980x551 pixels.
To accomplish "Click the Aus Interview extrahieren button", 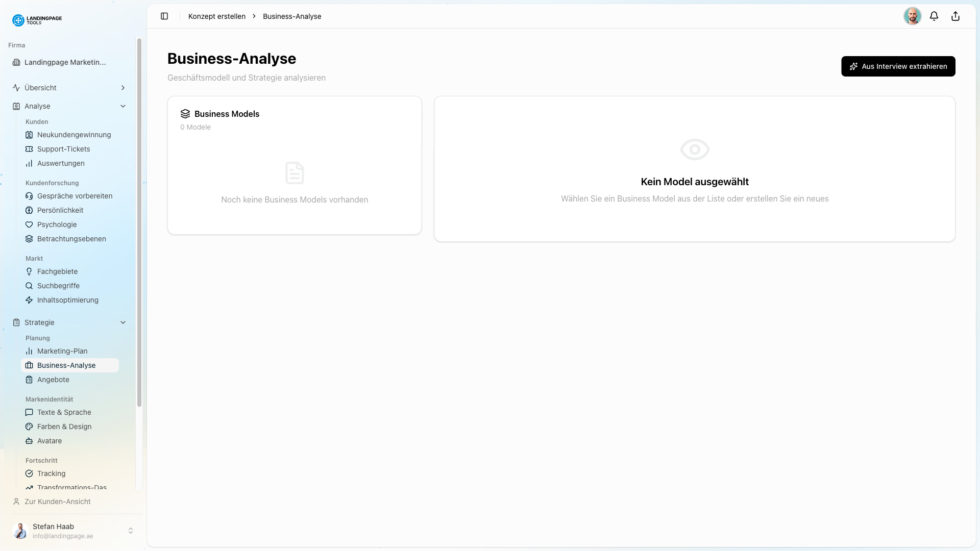I will point(898,66).
